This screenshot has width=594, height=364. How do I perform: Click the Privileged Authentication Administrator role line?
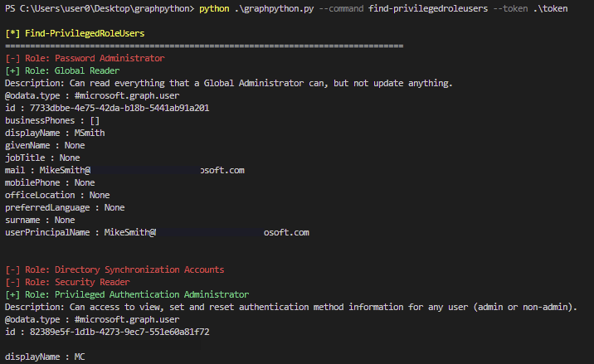[126, 294]
